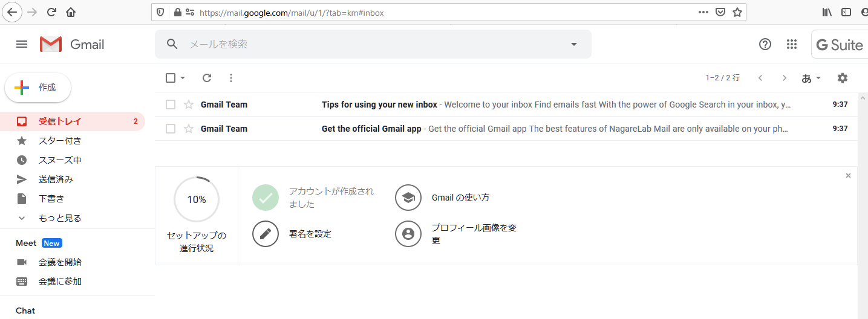Go to newer messages arrow
The image size is (868, 319).
click(760, 78)
